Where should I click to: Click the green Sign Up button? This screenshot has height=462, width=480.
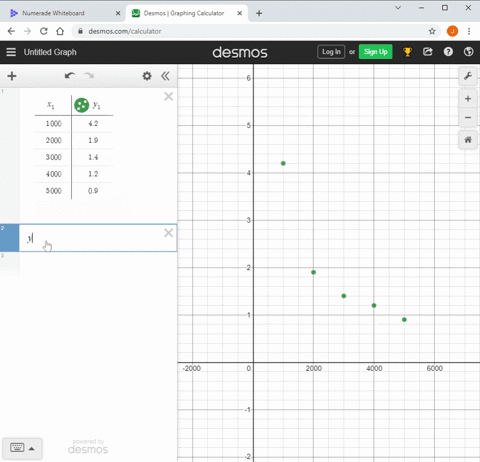pyautogui.click(x=376, y=52)
